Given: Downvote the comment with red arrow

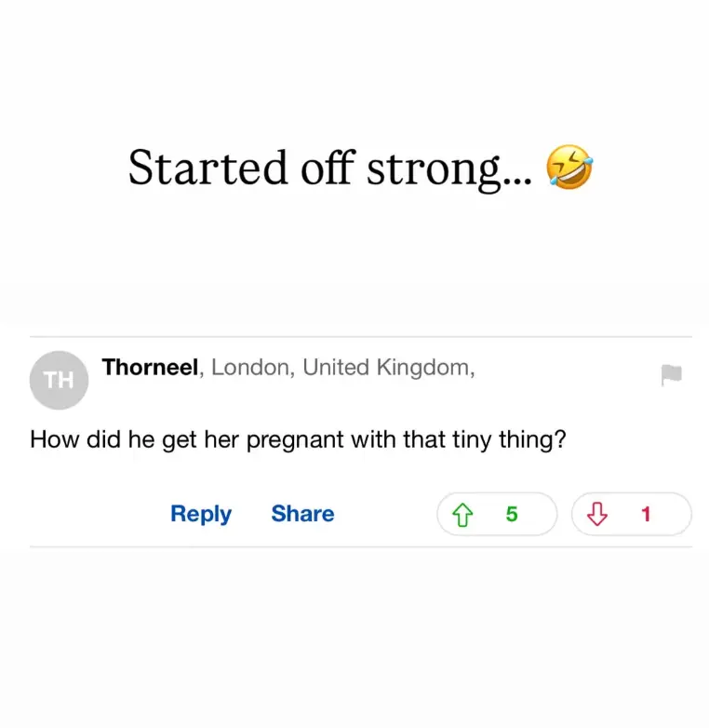Looking at the screenshot, I should coord(596,514).
